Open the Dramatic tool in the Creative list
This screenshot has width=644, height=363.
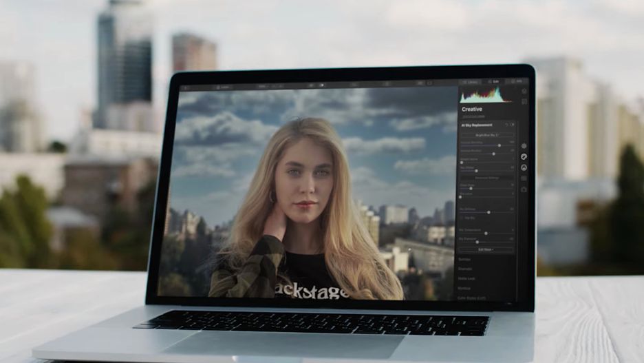tap(465, 269)
